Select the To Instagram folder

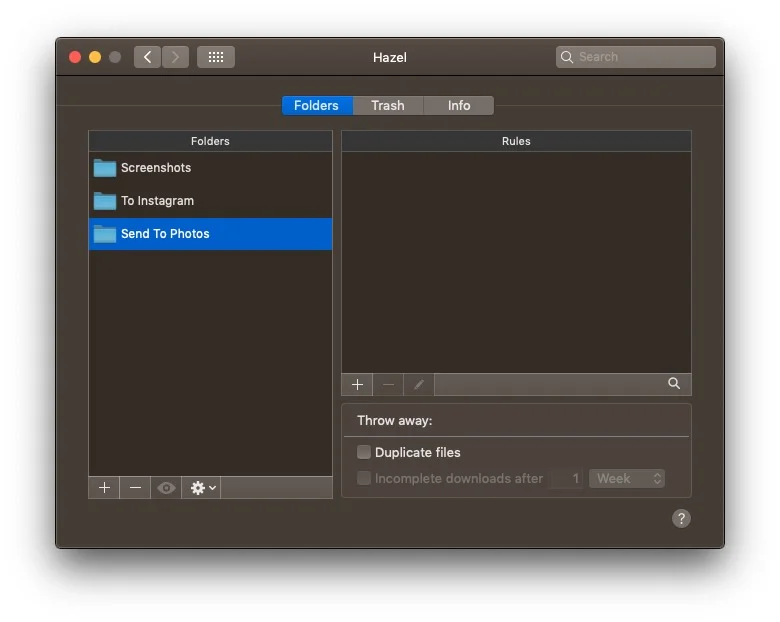(210, 201)
